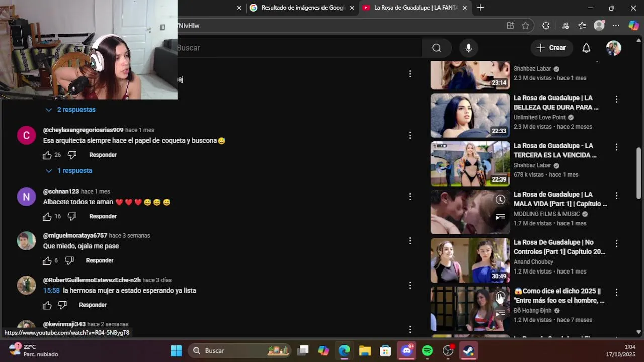The width and height of the screenshot is (644, 362).
Task: Reply to @cheylasangregorioarias909 with 'Responder'
Action: (103, 155)
